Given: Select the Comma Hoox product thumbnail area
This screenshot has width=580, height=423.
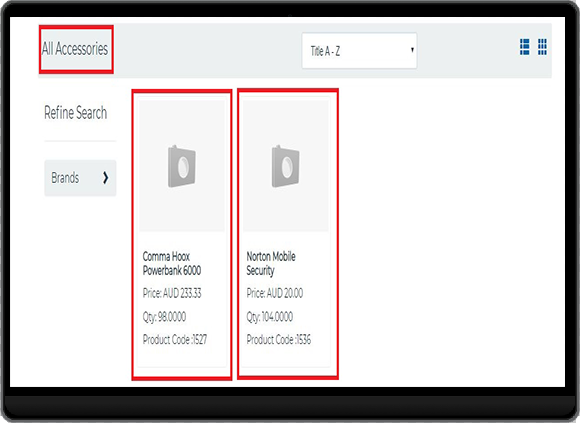Looking at the screenshot, I should [182, 166].
